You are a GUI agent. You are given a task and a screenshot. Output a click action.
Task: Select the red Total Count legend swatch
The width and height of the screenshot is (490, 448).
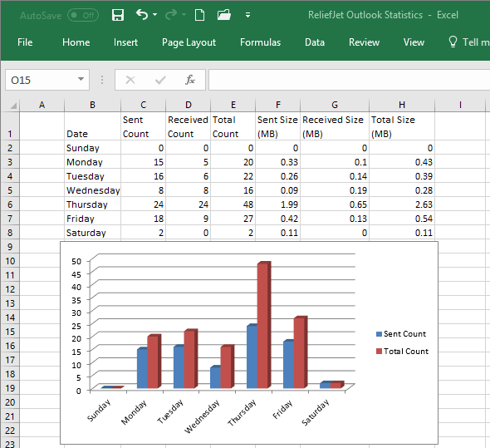pyautogui.click(x=379, y=351)
